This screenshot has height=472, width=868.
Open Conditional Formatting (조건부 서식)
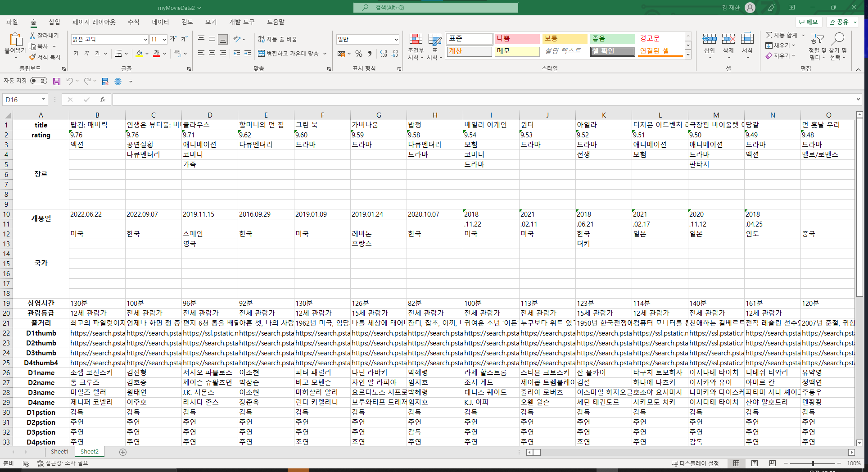pyautogui.click(x=416, y=46)
